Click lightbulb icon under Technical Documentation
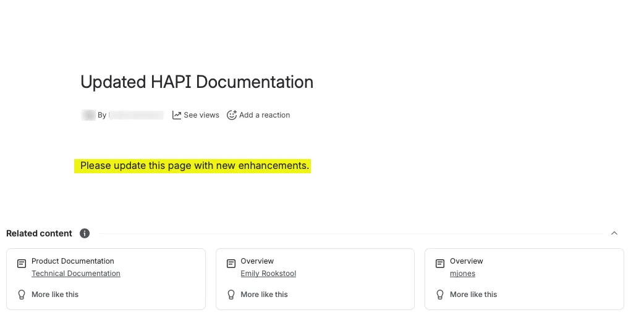 pos(22,295)
